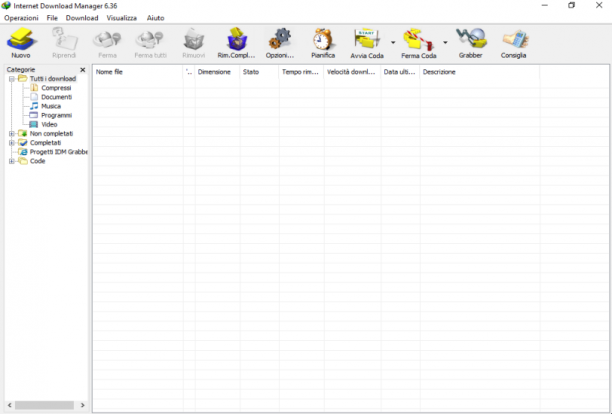Click the Compressi archive icon
Viewport: 612px width, 414px height.
click(34, 88)
